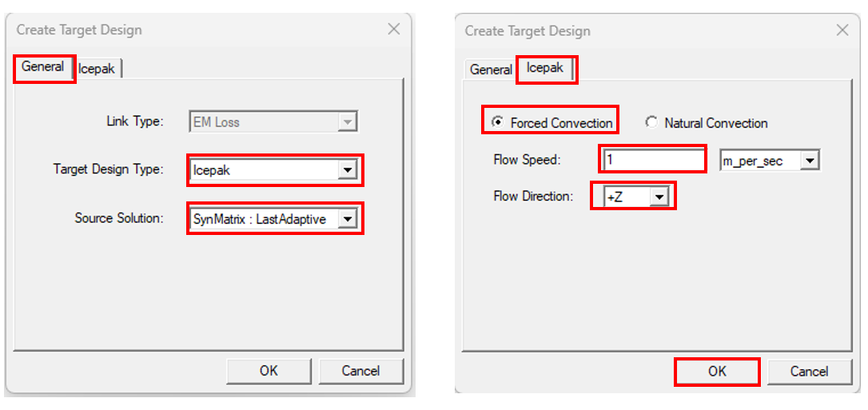The height and width of the screenshot is (410, 868).
Task: Cancel the right Icepak settings dialog
Action: tap(810, 372)
